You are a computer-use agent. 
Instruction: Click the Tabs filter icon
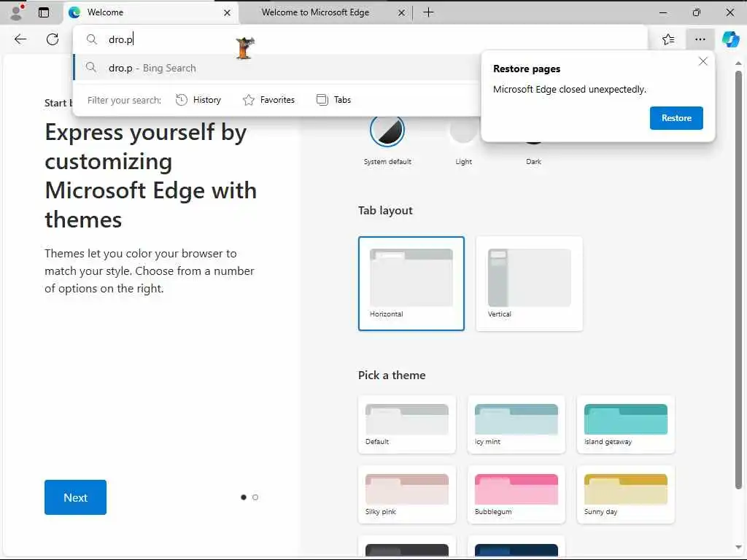322,100
